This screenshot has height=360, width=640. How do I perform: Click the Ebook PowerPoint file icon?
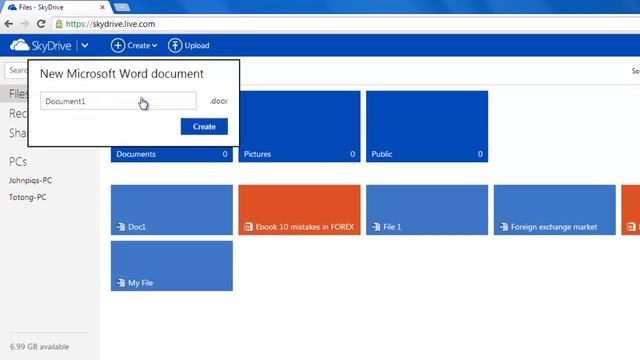pyautogui.click(x=248, y=227)
